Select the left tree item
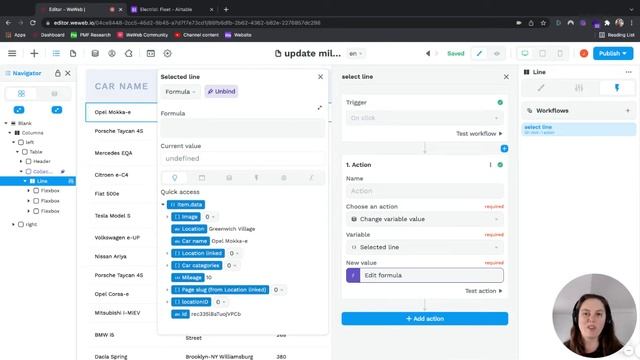640x360 pixels. [x=30, y=142]
